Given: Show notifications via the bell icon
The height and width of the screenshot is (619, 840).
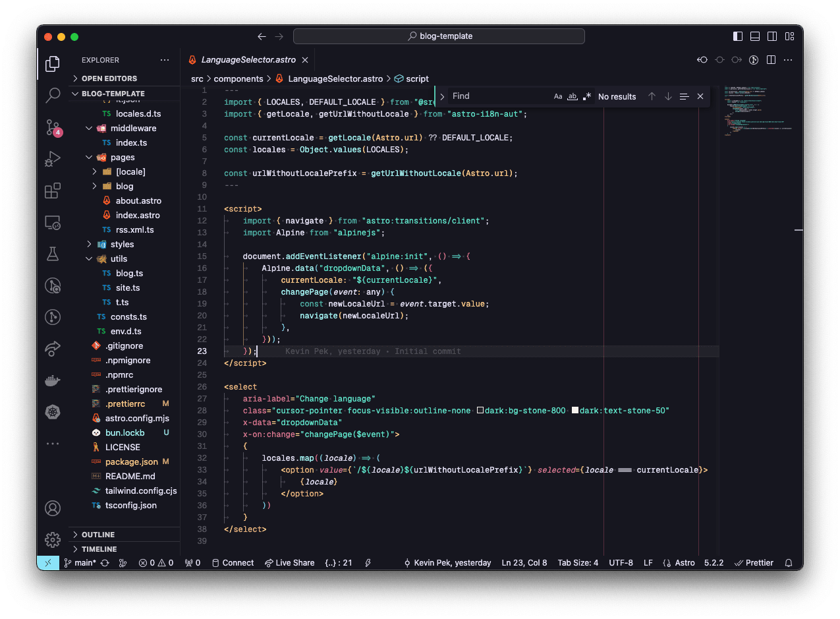Looking at the screenshot, I should pyautogui.click(x=789, y=562).
